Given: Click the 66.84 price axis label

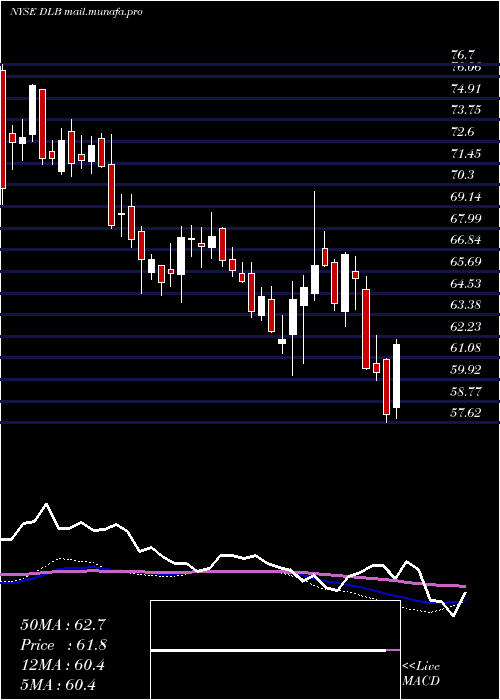Looking at the screenshot, I should [466, 240].
